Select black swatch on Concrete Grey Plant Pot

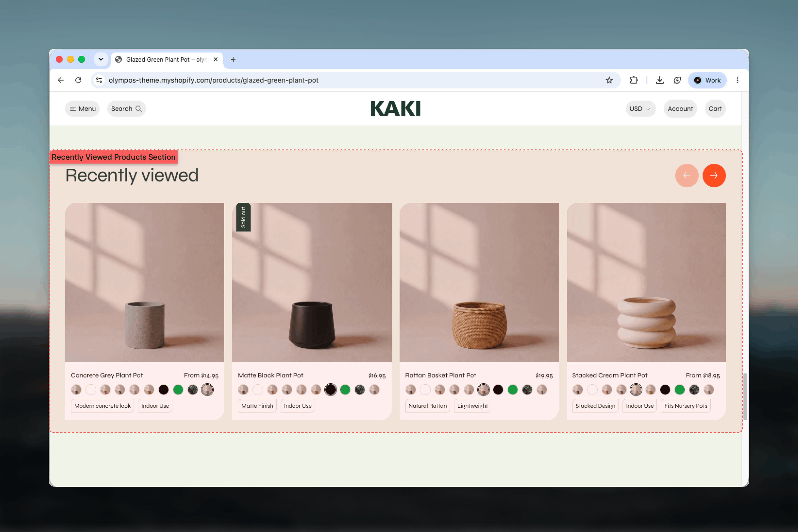pyautogui.click(x=163, y=389)
